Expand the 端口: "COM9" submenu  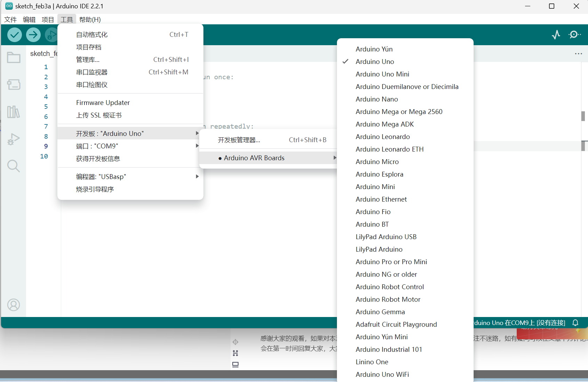click(x=130, y=146)
